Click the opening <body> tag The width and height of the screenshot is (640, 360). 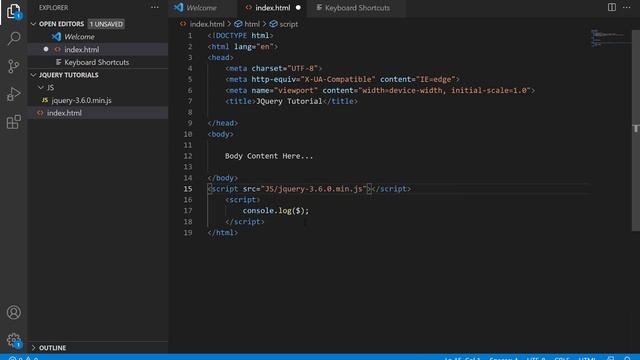coord(220,134)
